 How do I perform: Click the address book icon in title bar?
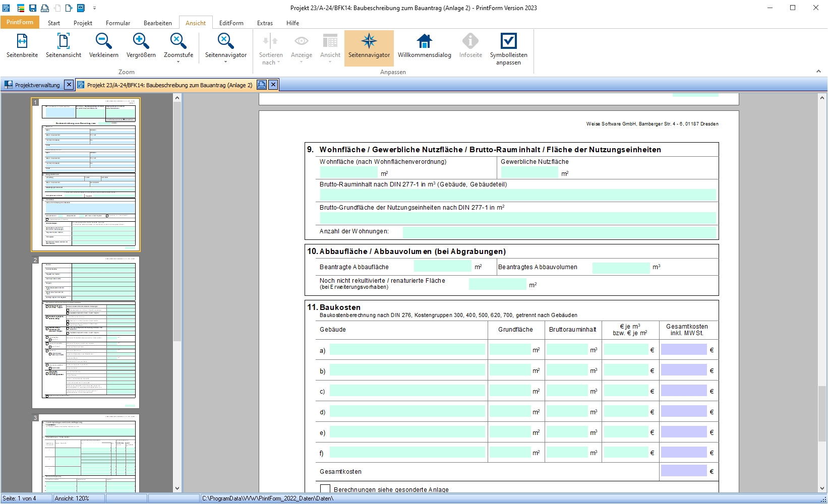click(81, 8)
